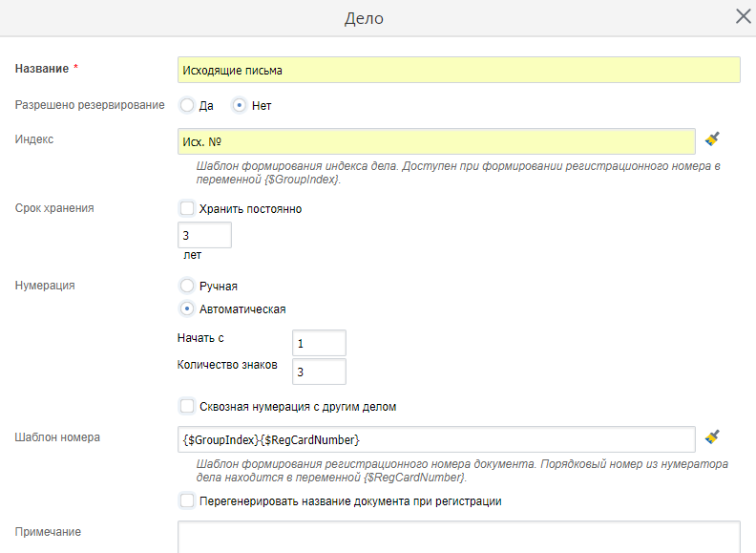Click the Шаблон номера template field
This screenshot has width=756, height=553.
pos(436,438)
